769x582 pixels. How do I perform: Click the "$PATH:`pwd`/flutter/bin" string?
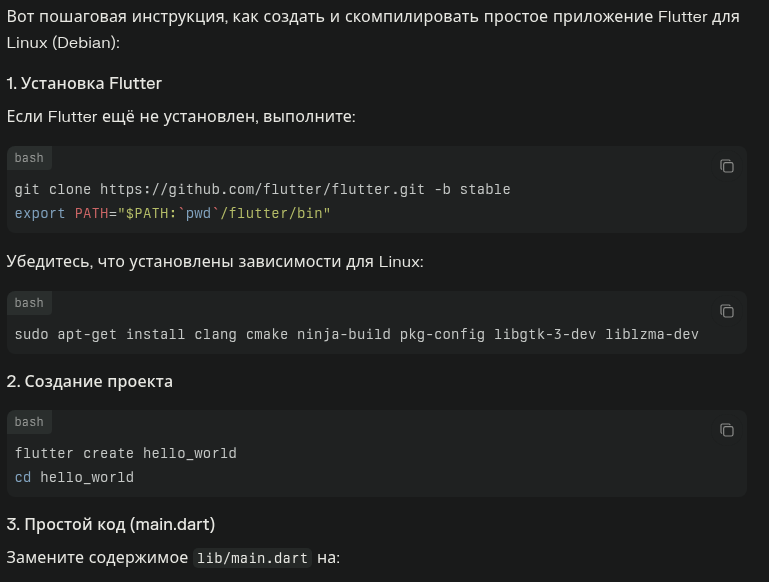(224, 213)
